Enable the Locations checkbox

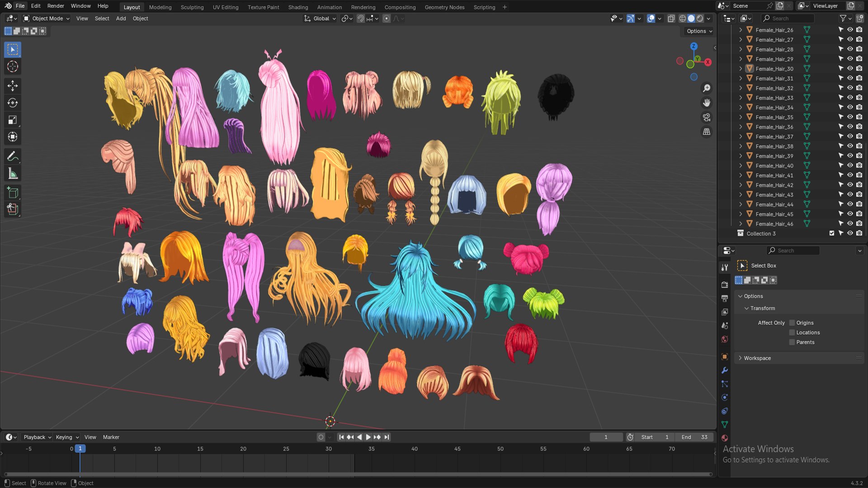tap(792, 333)
